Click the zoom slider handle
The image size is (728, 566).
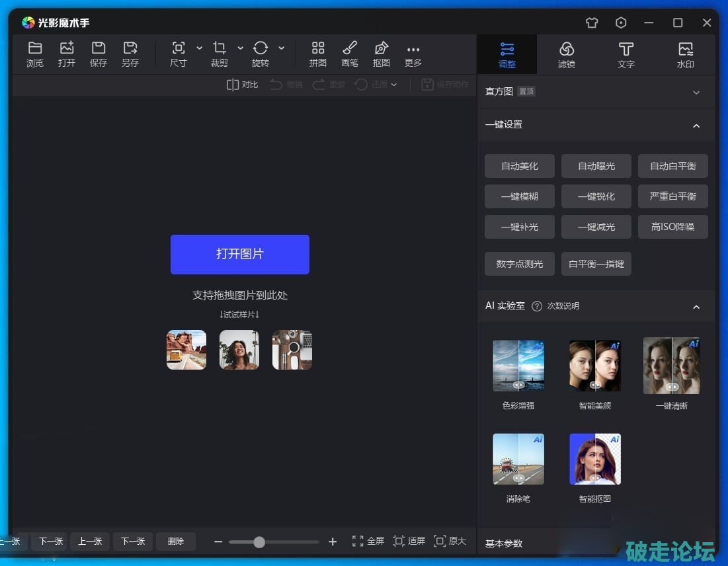(259, 542)
